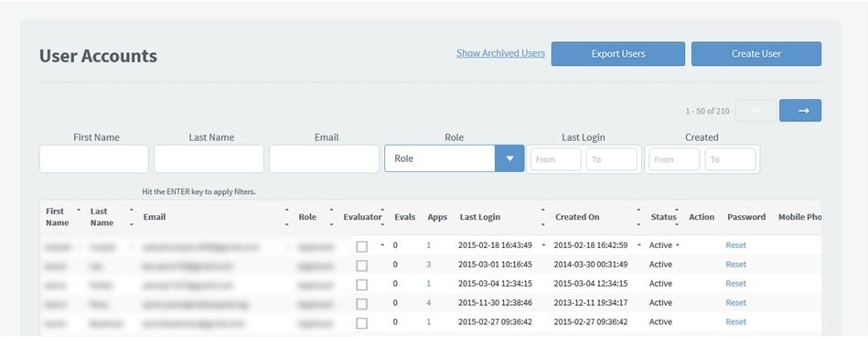Click 'Hit the ENTER key to apply filters' hint
The image size is (868, 337).
pyautogui.click(x=198, y=191)
